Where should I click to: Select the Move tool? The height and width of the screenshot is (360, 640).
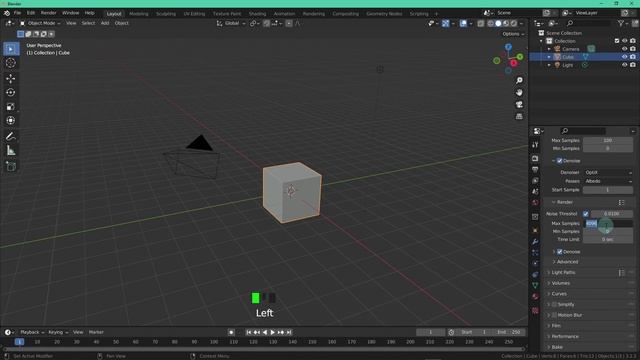pyautogui.click(x=11, y=78)
